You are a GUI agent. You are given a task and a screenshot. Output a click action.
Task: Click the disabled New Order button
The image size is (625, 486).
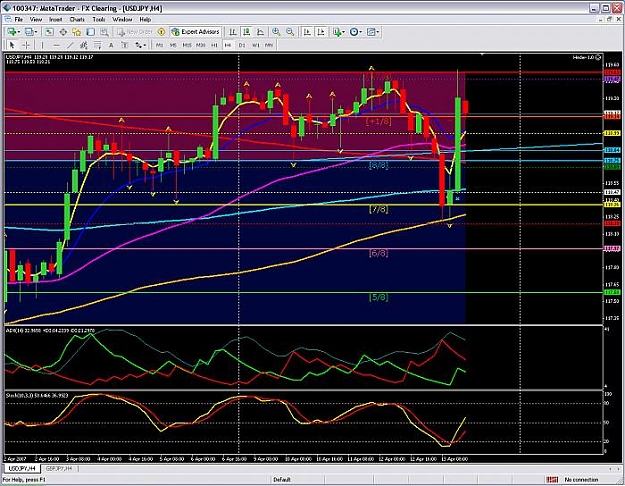(135, 32)
